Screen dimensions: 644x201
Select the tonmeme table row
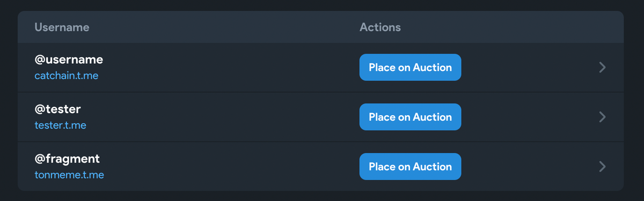coord(320,166)
